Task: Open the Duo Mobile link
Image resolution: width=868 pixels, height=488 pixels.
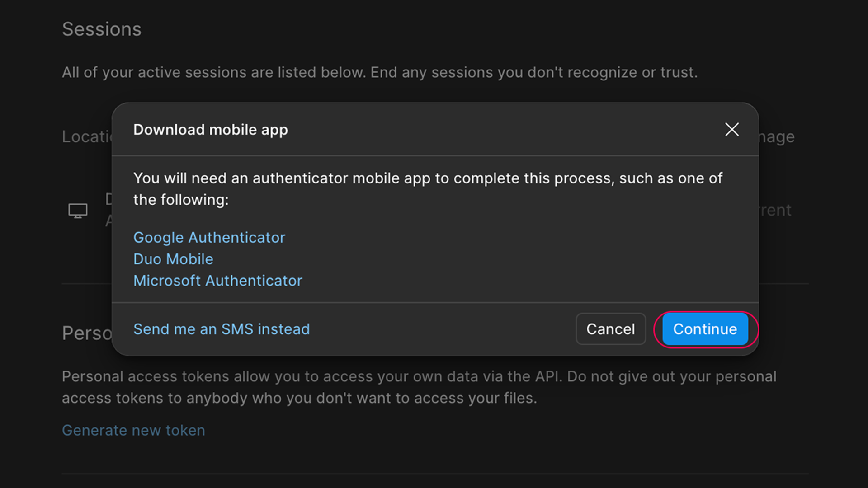Action: click(x=173, y=259)
